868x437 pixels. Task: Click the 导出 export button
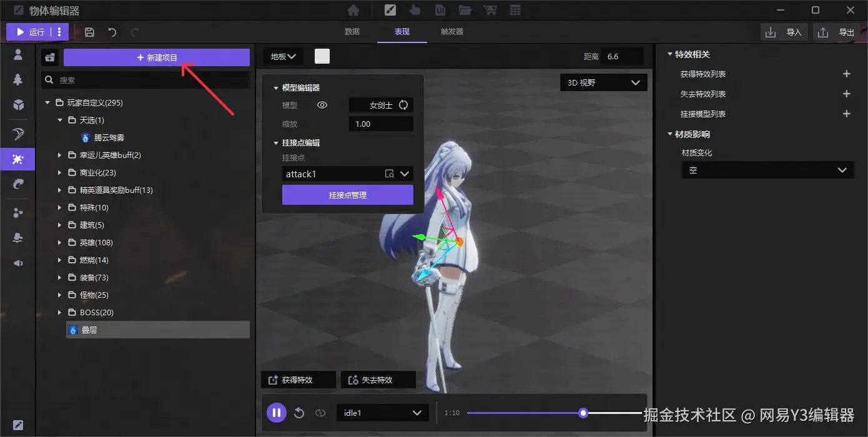[837, 32]
